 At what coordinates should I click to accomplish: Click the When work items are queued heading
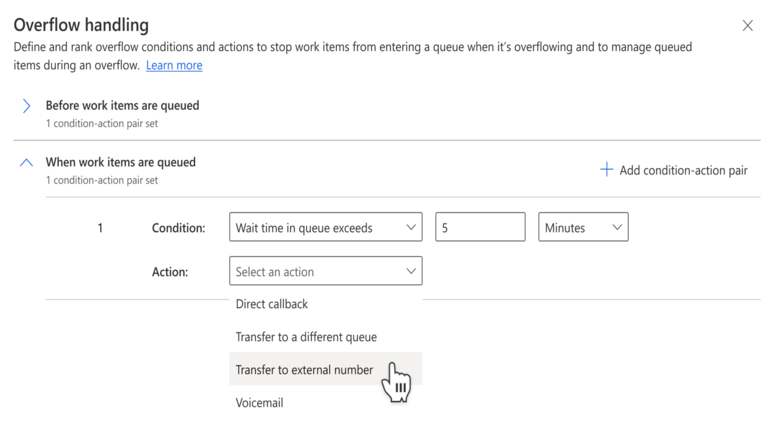point(120,162)
